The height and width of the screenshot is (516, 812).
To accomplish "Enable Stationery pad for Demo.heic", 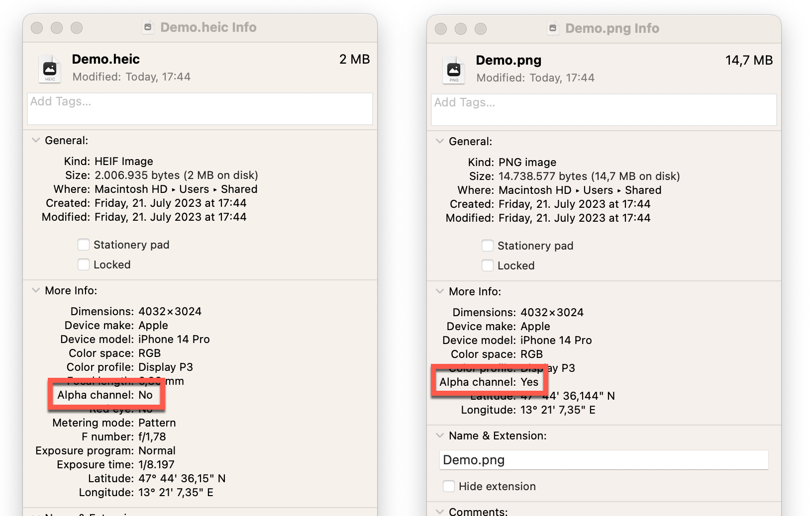I will 84,245.
